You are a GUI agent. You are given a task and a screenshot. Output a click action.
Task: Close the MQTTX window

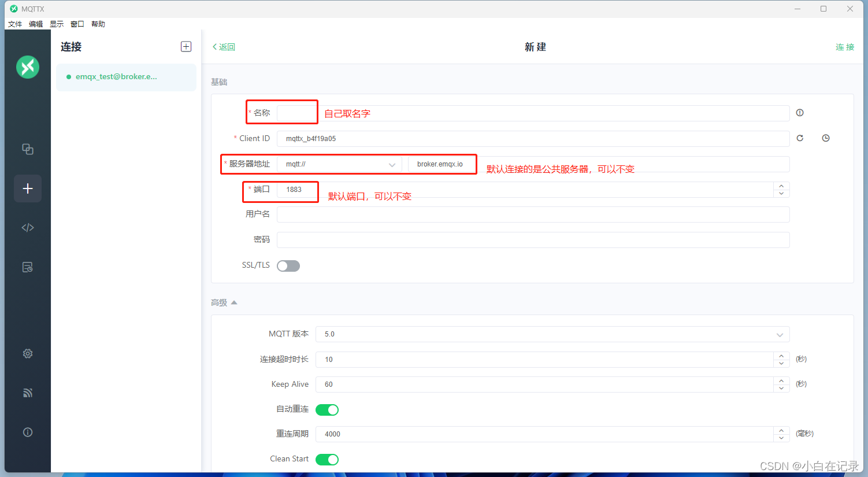[850, 9]
